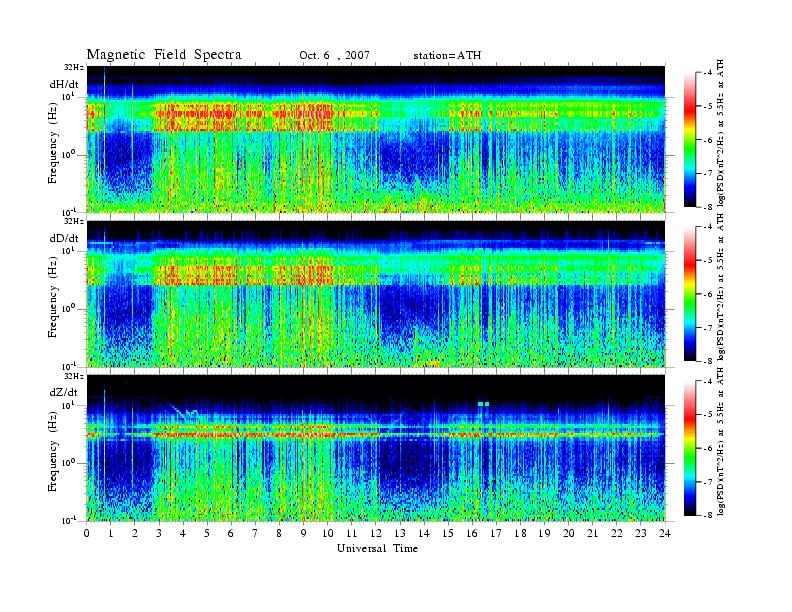The image size is (792, 612).
Task: Click the time axis tick label "23"
Action: click(x=640, y=533)
